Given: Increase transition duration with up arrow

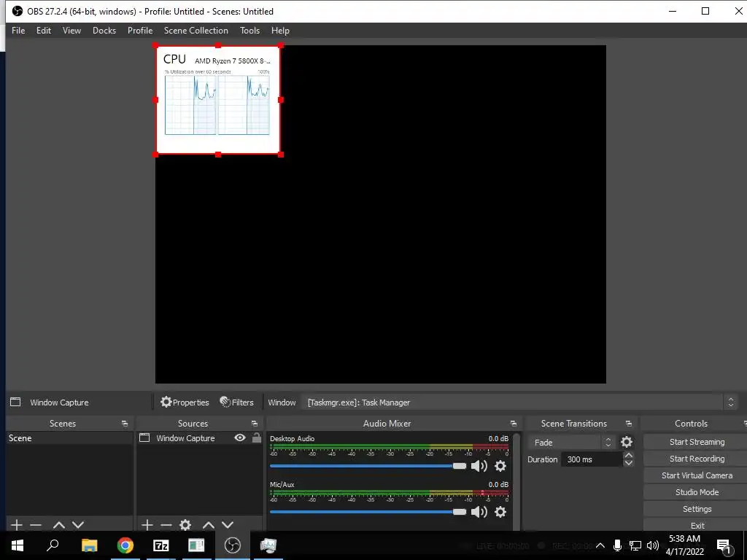Looking at the screenshot, I should click(x=628, y=456).
